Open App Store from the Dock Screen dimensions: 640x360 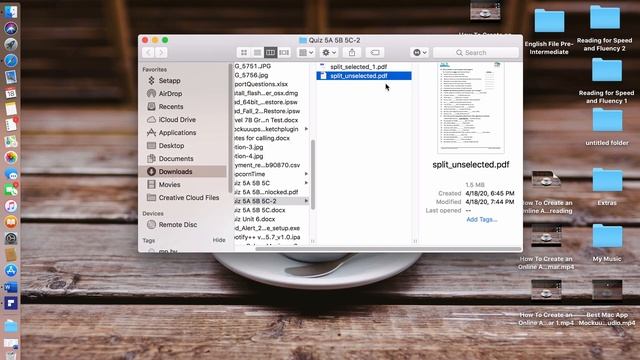point(11,270)
